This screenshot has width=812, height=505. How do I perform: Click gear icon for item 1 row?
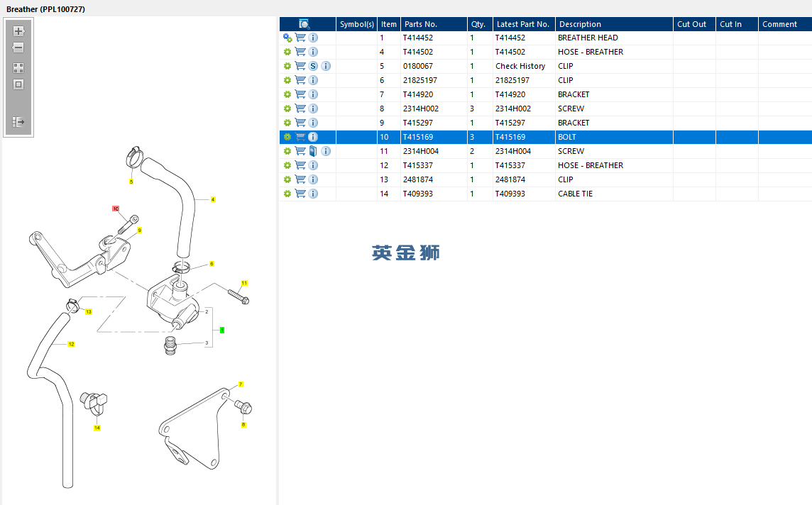287,38
